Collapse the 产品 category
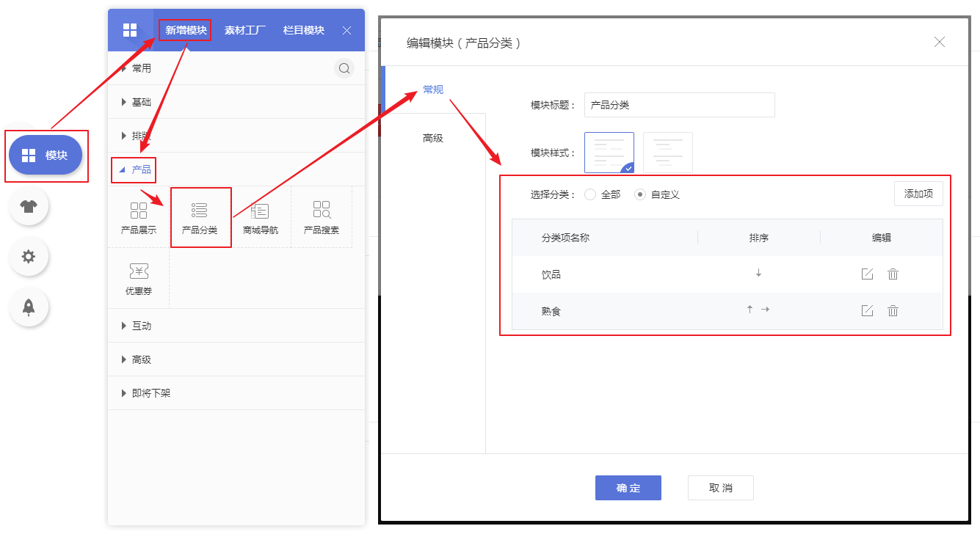The height and width of the screenshot is (537, 980). coord(236,169)
